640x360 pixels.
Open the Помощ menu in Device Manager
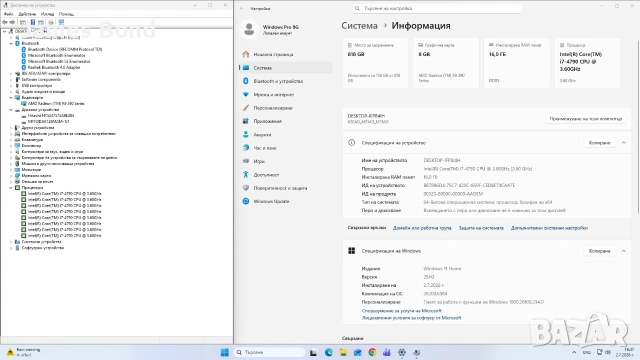click(66, 14)
